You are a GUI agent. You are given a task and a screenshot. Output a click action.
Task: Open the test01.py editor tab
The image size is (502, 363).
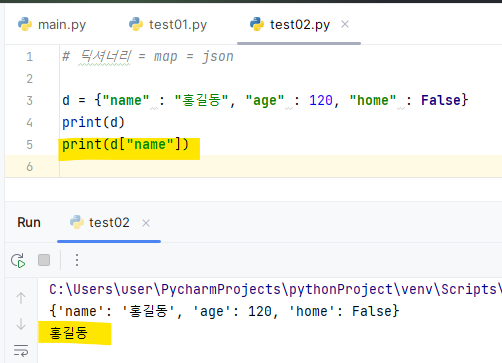[168, 25]
